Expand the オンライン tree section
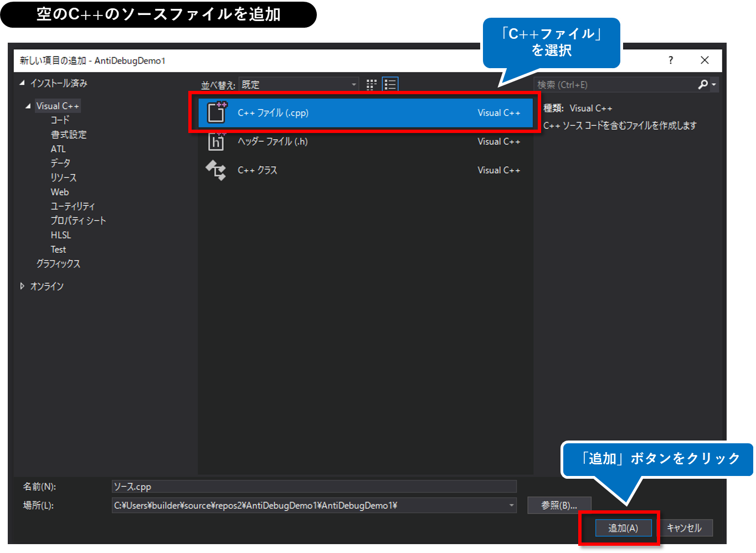 point(22,286)
